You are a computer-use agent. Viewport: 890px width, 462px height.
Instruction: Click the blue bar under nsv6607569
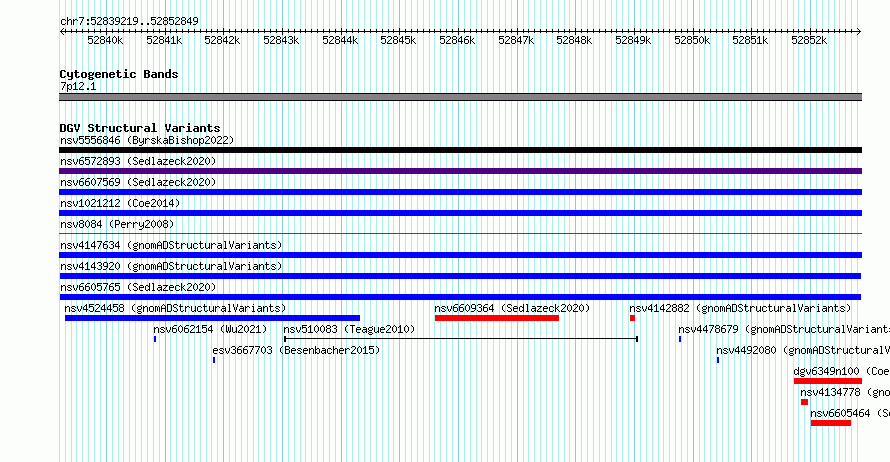click(x=460, y=192)
